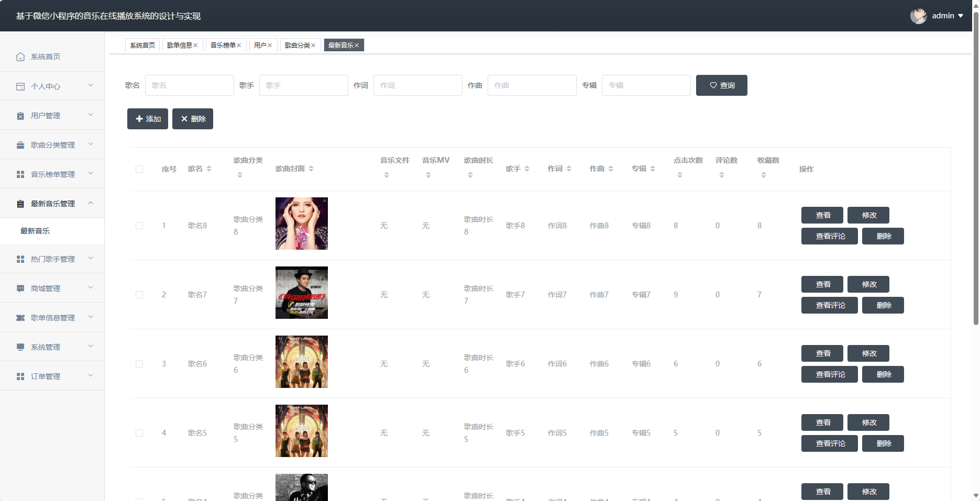Image resolution: width=980 pixels, height=501 pixels.
Task: Click the 歌单信息管理 ticket icon
Action: click(20, 318)
